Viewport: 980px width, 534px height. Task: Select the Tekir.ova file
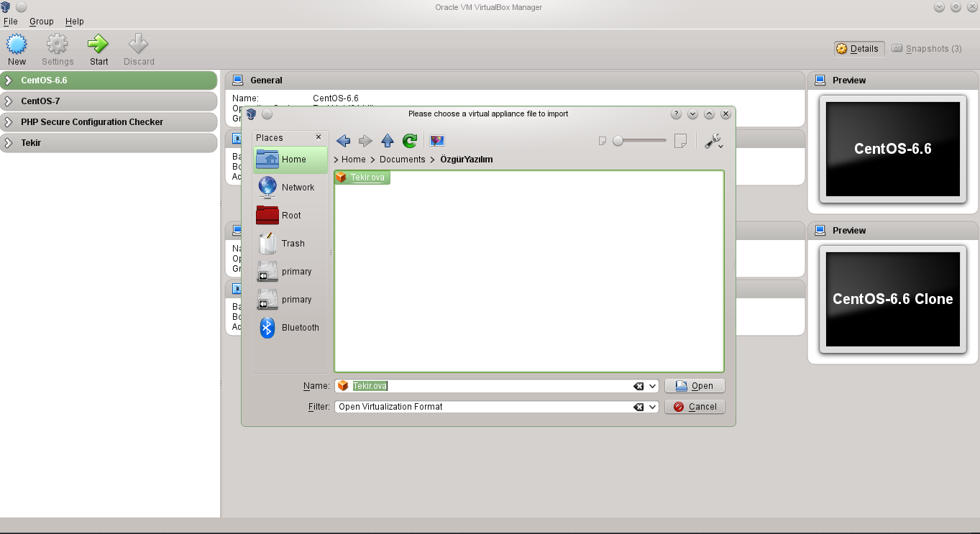coord(362,178)
